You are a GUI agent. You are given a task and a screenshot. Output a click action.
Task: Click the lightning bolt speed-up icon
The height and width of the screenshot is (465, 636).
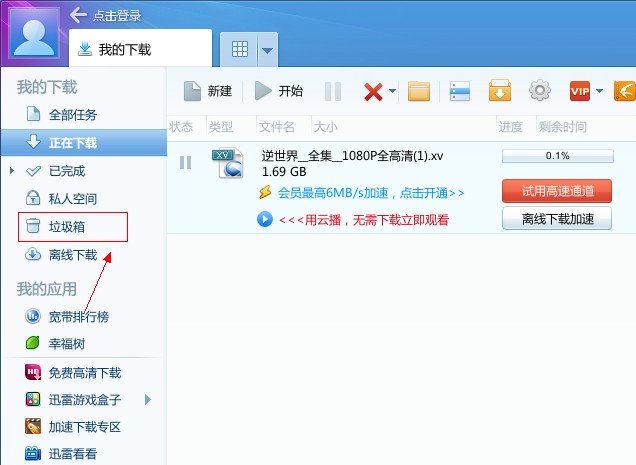pyautogui.click(x=265, y=192)
